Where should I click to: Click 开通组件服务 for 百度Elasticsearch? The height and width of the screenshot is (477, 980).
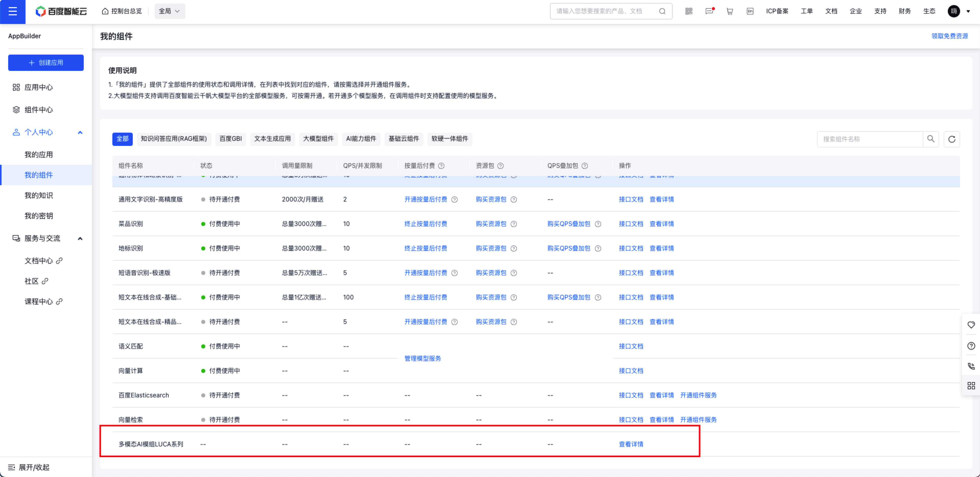tap(698, 395)
